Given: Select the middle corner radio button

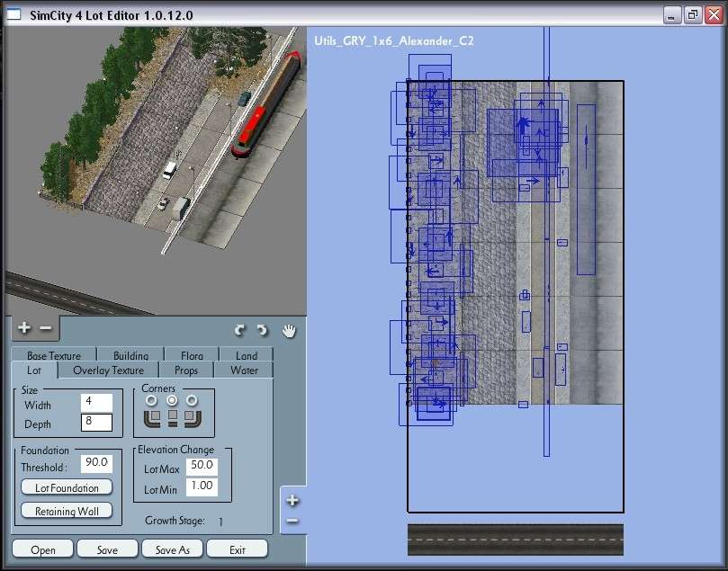Looking at the screenshot, I should (172, 400).
